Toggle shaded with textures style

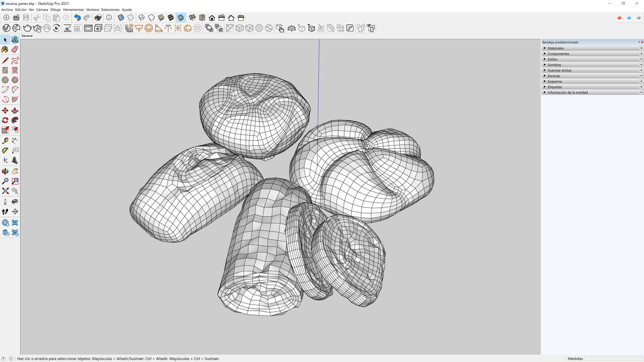coord(171,18)
